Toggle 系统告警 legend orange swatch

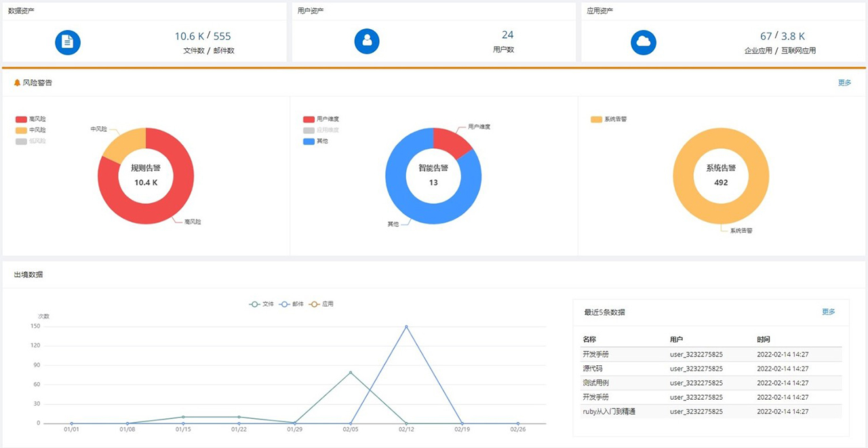pos(596,119)
